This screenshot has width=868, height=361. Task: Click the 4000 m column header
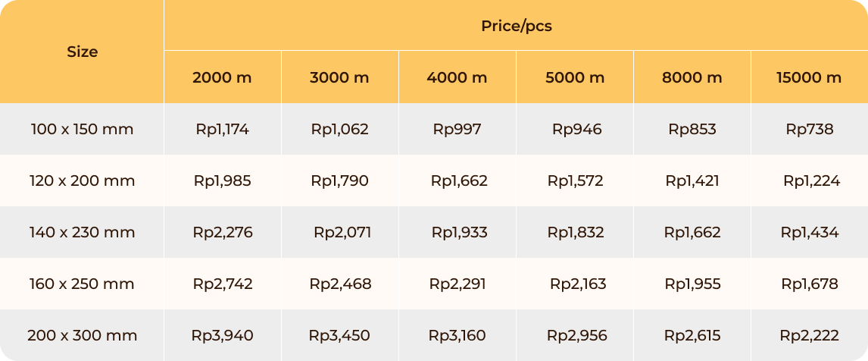point(457,77)
